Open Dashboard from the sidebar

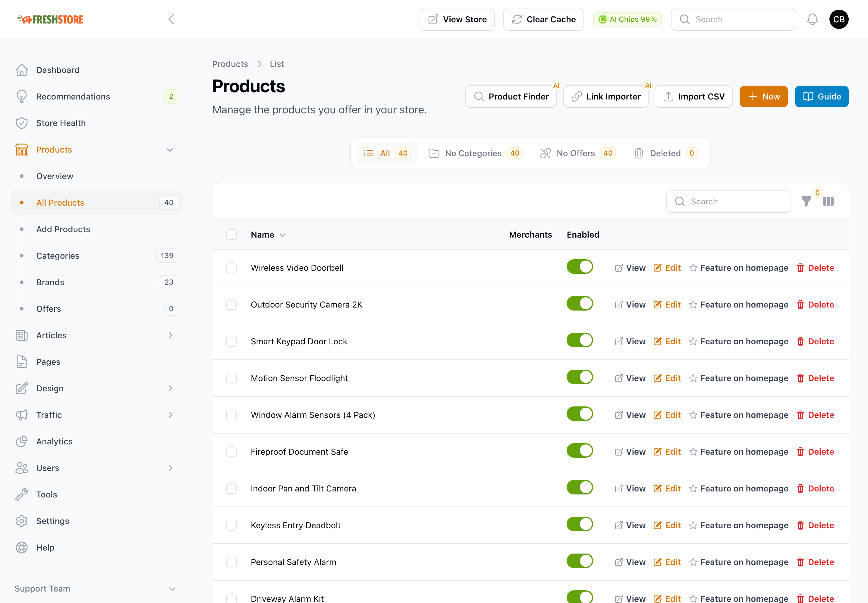(96, 70)
